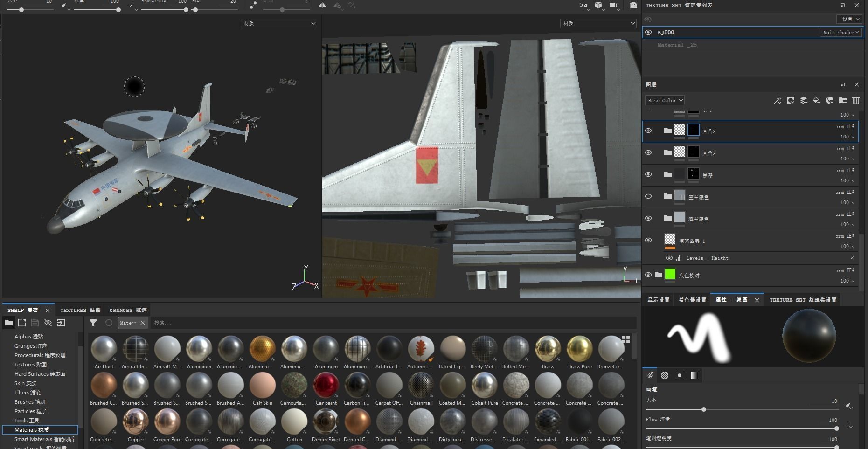Open Main shader dropdown
The width and height of the screenshot is (868, 449).
[841, 32]
